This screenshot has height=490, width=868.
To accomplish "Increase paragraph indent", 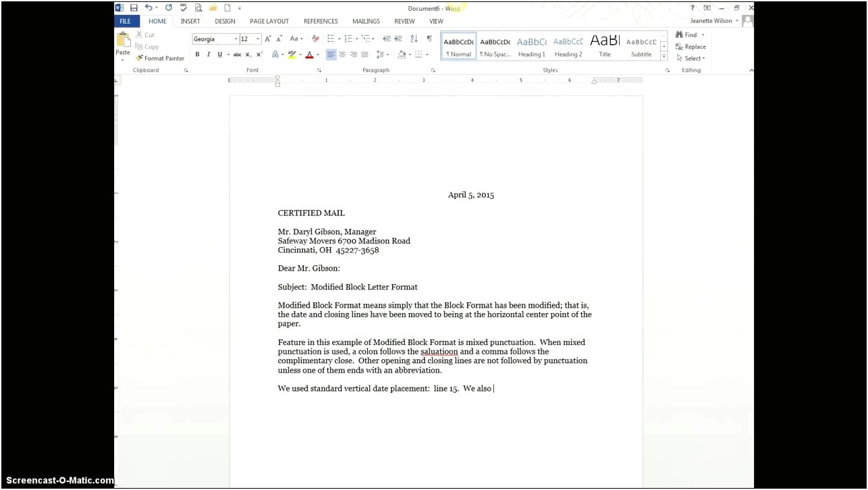I will (398, 39).
